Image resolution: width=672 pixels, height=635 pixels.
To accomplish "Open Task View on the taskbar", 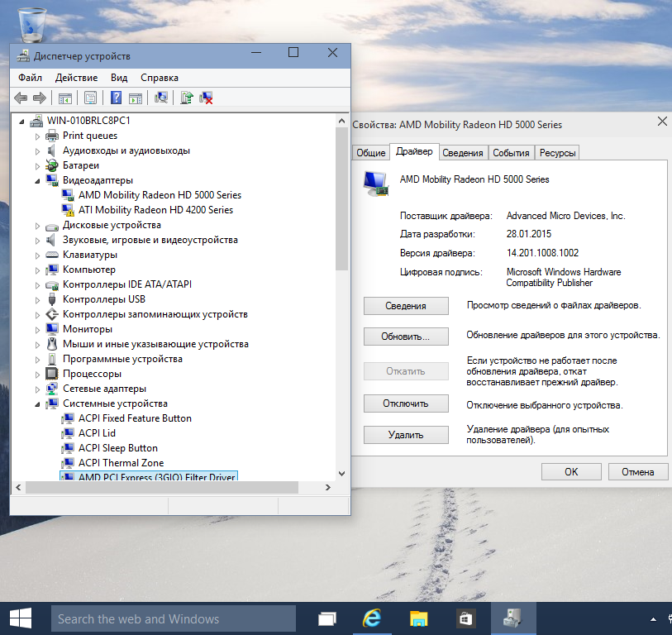I will pos(327,618).
